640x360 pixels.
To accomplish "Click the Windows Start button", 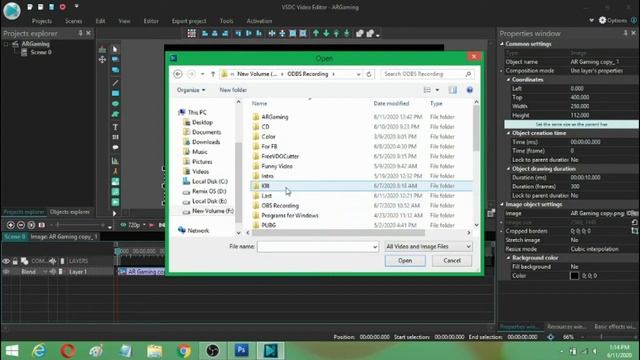I will coord(12,351).
